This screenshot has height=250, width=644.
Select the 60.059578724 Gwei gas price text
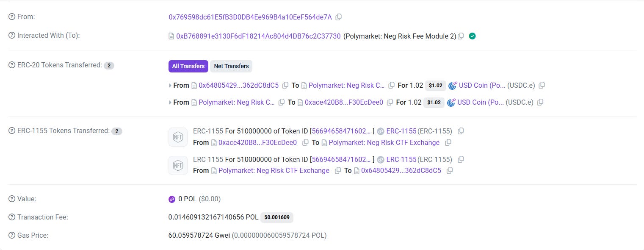(199, 235)
